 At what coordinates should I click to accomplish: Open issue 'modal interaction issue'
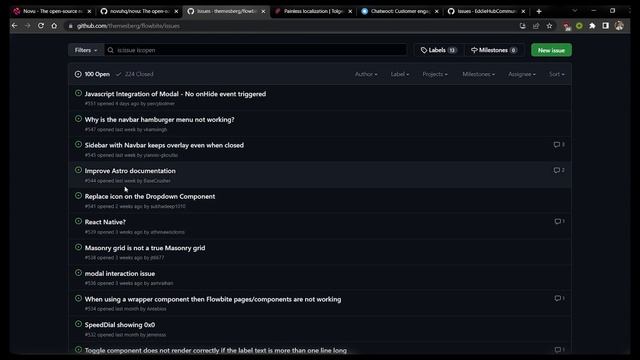pos(120,273)
